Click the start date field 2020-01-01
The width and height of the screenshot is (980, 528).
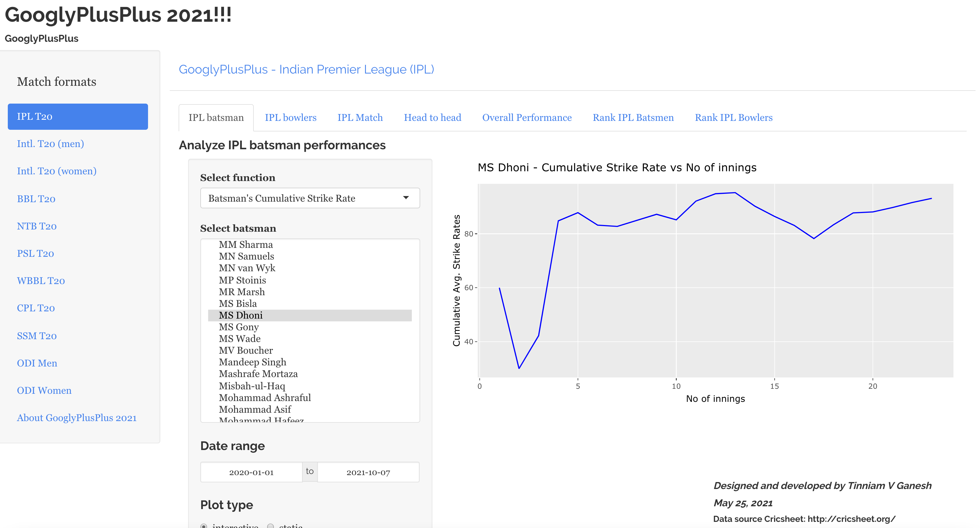click(x=251, y=472)
